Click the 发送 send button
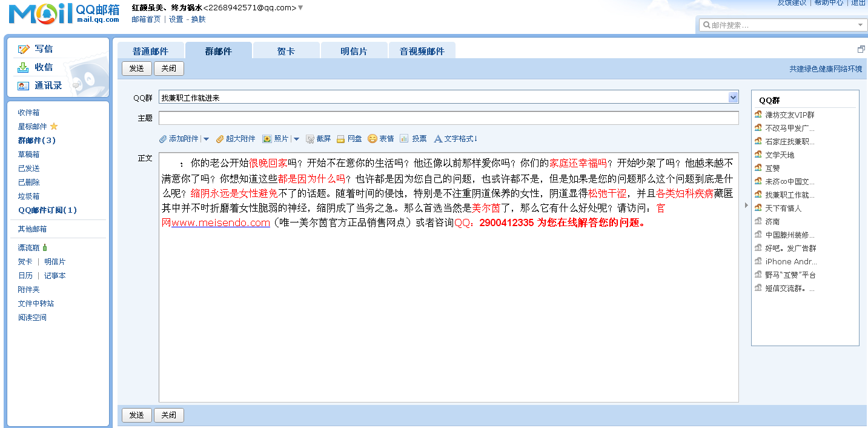Viewport: 868px width, 428px height. coord(136,69)
